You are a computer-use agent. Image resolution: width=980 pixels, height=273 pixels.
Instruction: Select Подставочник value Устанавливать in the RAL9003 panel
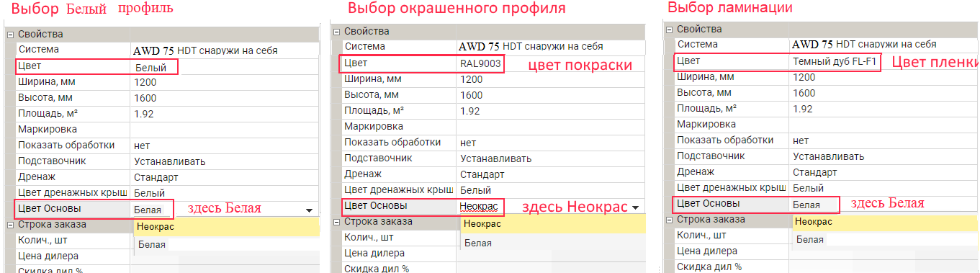(496, 158)
